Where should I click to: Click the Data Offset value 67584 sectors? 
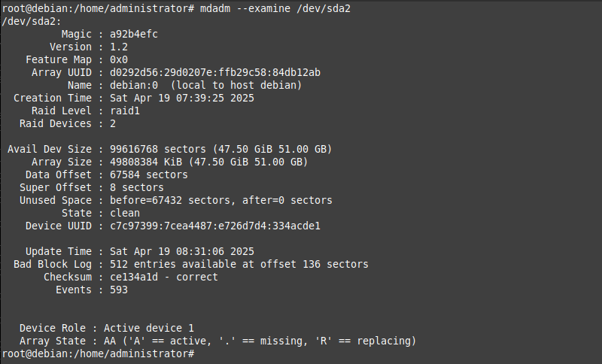[x=149, y=174]
